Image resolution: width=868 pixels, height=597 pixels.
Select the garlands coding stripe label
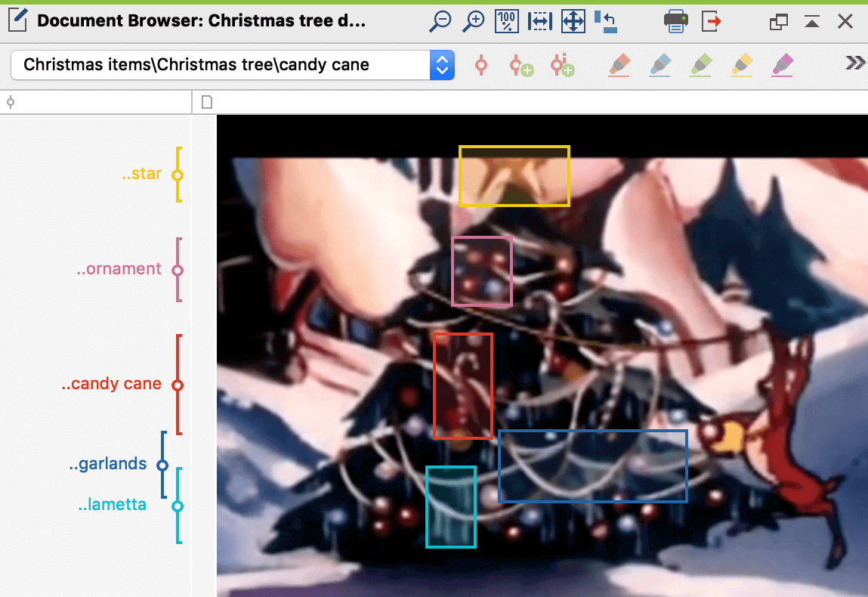(x=108, y=463)
